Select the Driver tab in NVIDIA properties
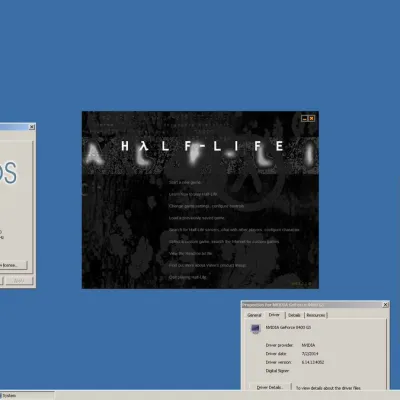 point(274,315)
